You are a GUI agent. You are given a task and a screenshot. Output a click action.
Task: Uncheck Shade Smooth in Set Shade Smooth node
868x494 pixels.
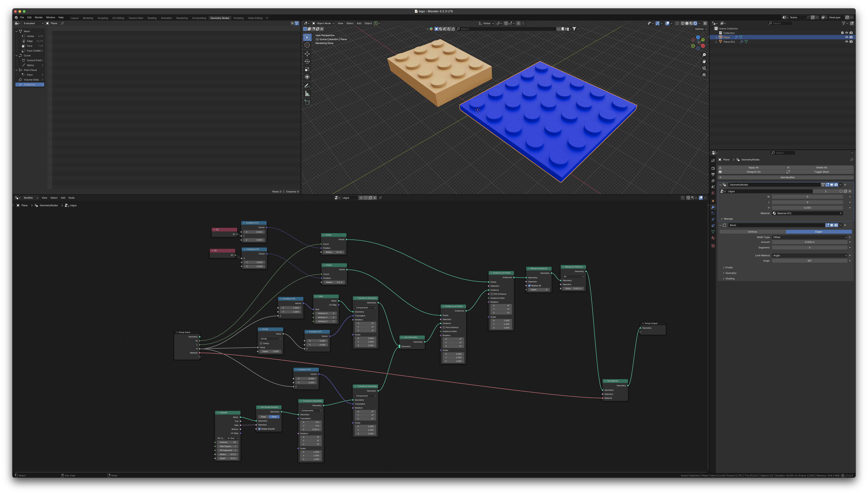pyautogui.click(x=259, y=429)
